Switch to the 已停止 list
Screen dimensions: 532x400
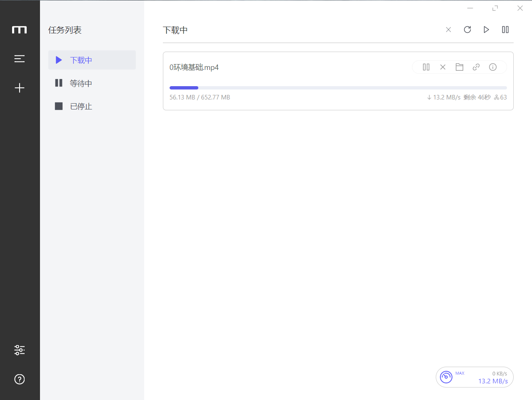point(81,107)
